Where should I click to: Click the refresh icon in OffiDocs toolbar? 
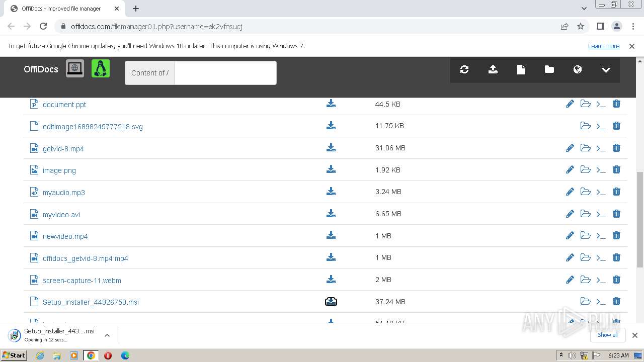(464, 70)
